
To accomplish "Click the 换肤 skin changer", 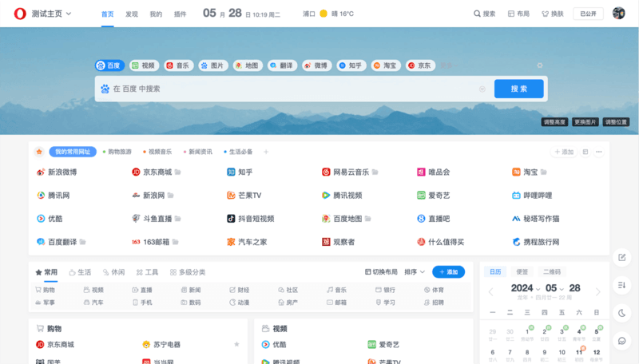I will [x=553, y=14].
